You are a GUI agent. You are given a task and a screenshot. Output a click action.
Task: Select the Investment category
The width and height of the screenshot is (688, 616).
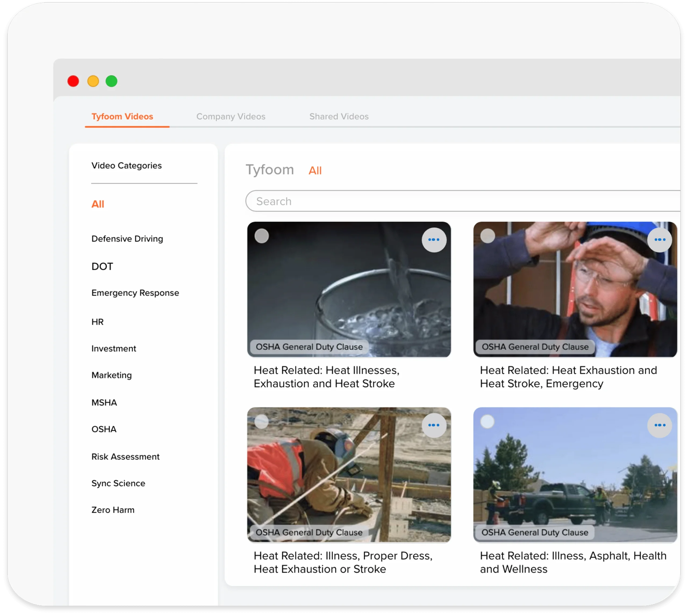[114, 349]
